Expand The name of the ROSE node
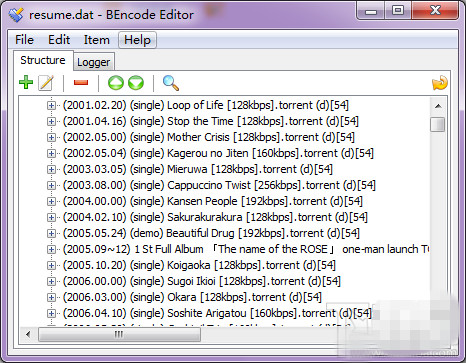Image resolution: width=466 pixels, height=363 pixels. [51, 249]
